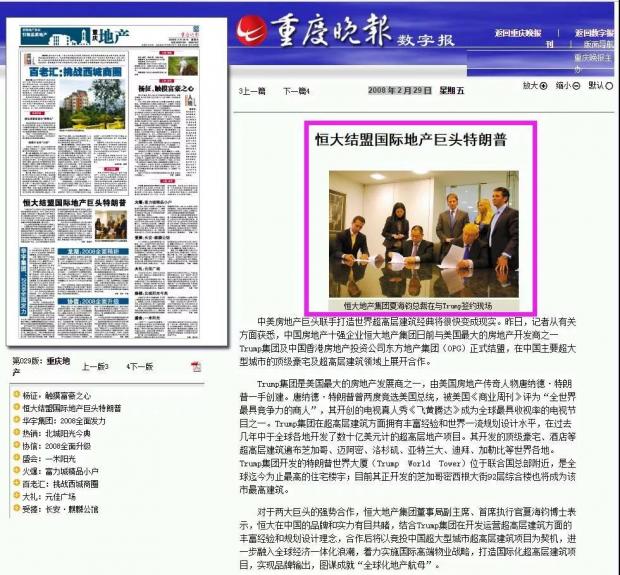Image resolution: width=620 pixels, height=575 pixels.
Task: Click the building photo on the page preview
Action: tap(93, 104)
